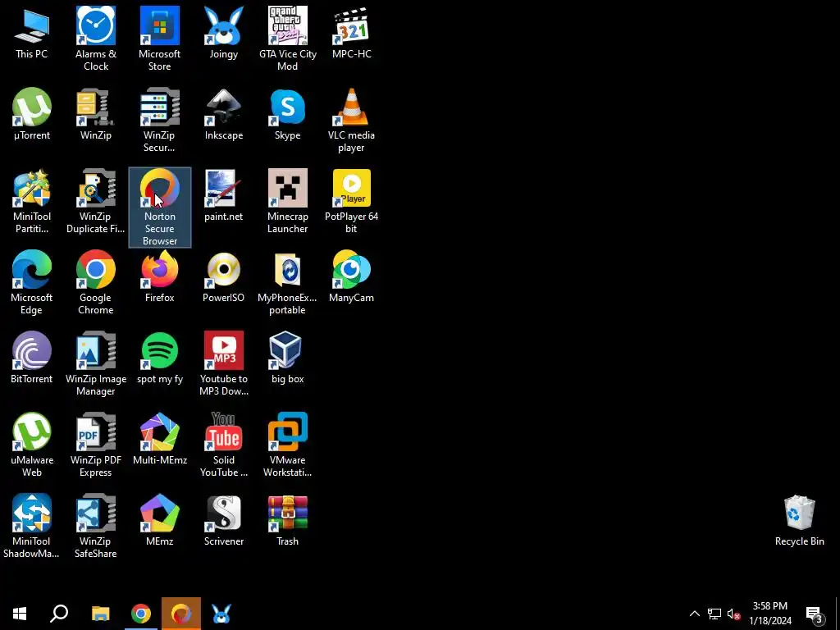Select the WinZip Duplicate Fi... shortcut

(96, 202)
